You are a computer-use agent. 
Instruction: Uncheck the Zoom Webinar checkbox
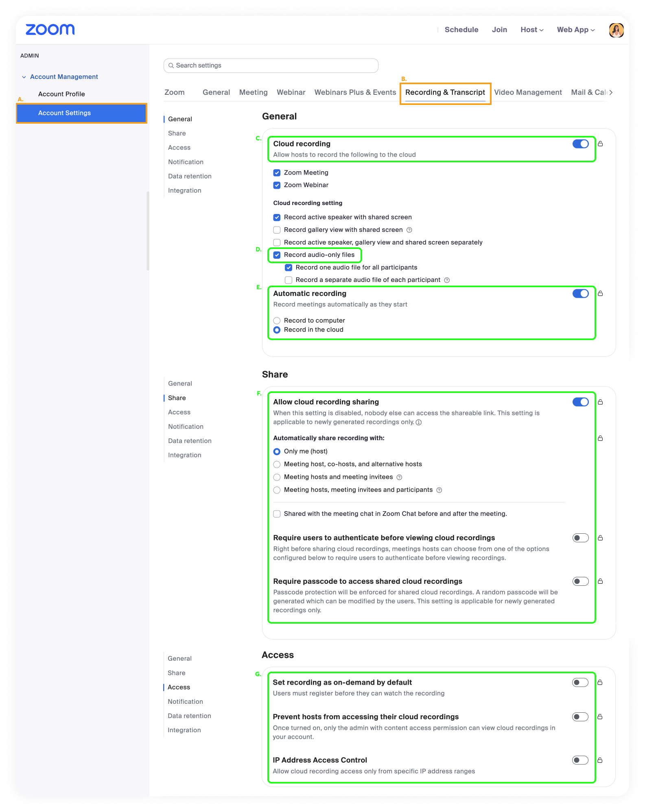[277, 185]
